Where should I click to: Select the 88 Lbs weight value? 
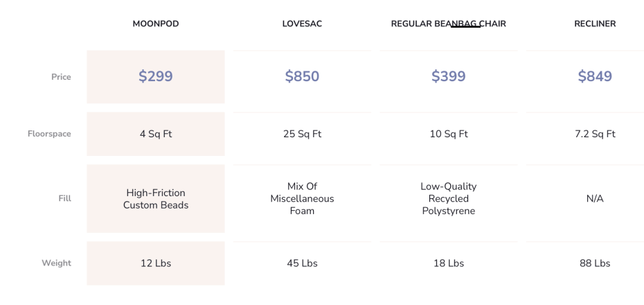point(595,263)
